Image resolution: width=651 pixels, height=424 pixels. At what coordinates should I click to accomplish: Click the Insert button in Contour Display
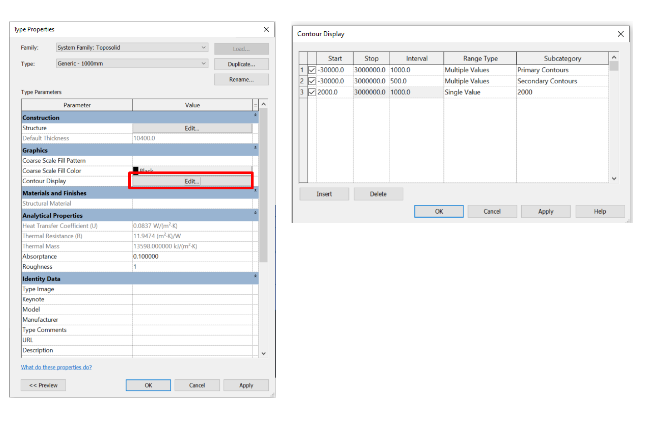tap(324, 194)
